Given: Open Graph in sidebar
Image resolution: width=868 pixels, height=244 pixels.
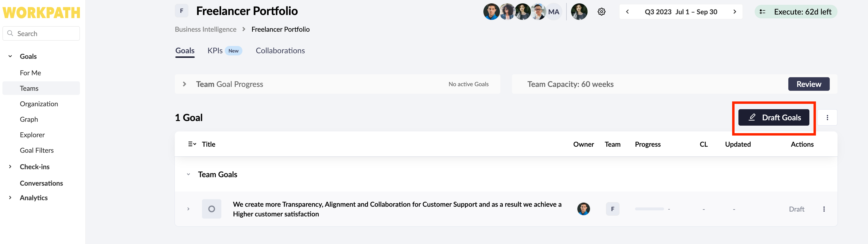Looking at the screenshot, I should point(29,119).
